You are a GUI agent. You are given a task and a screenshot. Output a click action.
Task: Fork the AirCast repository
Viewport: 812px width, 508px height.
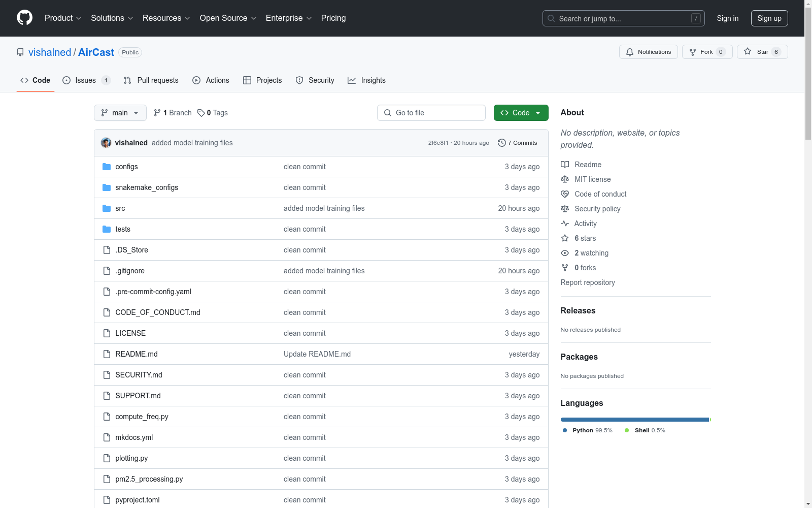pos(707,52)
